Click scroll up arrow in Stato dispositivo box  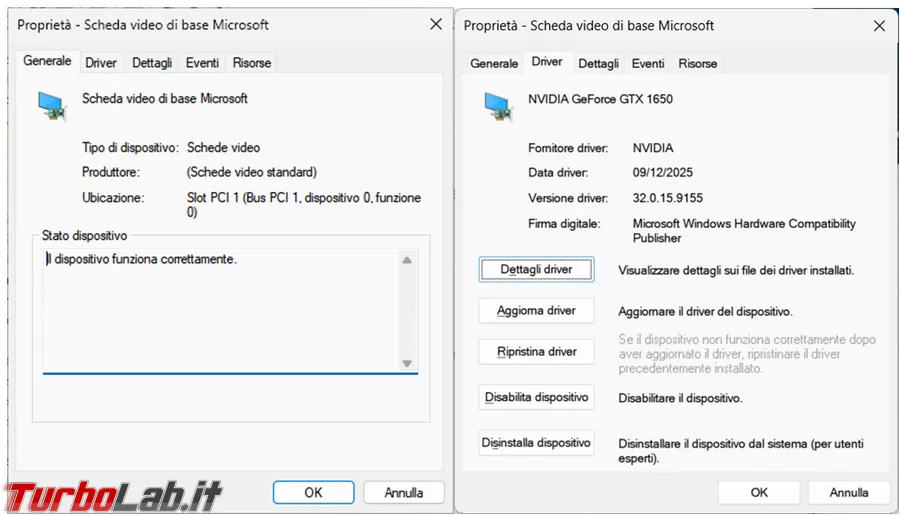coord(407,260)
